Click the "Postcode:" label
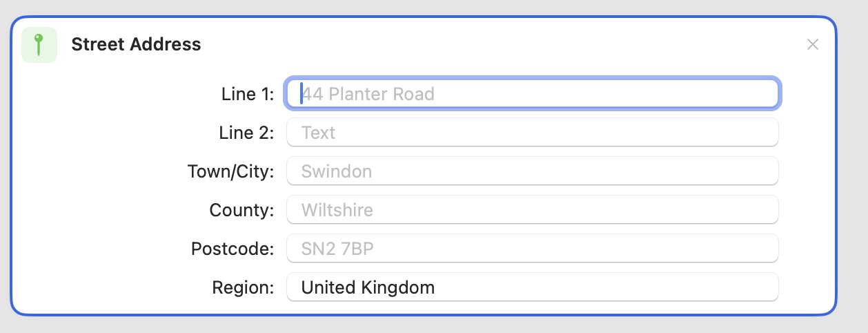This screenshot has height=333, width=868. point(233,249)
